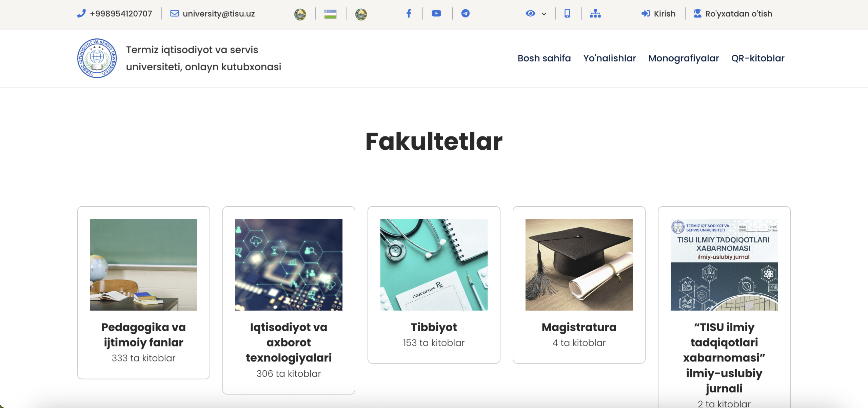This screenshot has height=408, width=868.
Task: Click the Telegram icon
Action: [466, 14]
